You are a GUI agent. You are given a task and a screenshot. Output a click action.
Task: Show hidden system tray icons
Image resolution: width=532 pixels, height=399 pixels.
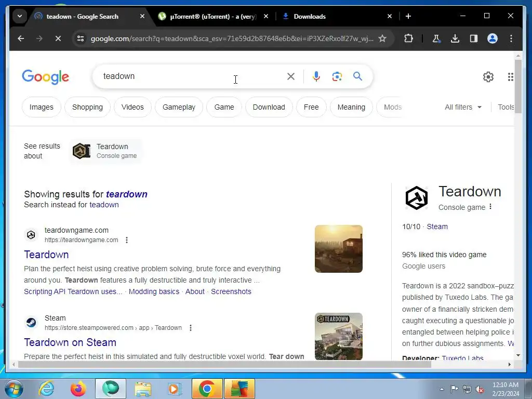tap(442, 390)
